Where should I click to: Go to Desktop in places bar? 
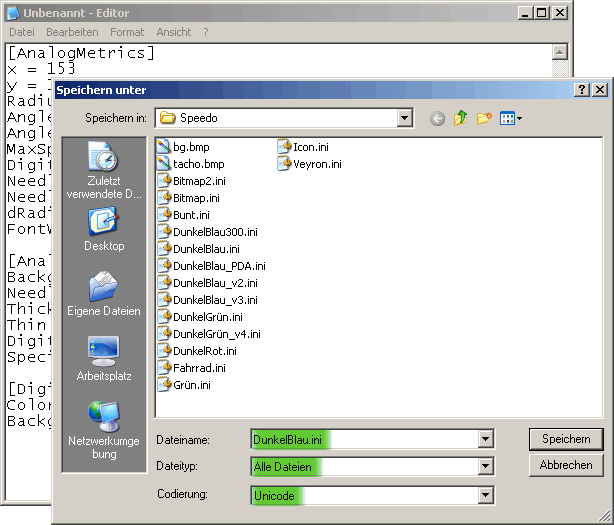tap(104, 229)
